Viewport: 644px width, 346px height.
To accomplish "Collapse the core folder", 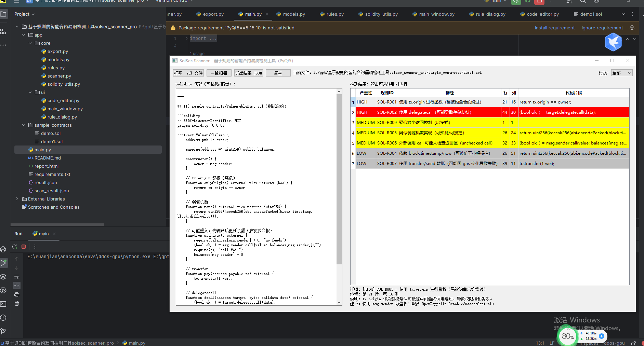I will pos(30,43).
